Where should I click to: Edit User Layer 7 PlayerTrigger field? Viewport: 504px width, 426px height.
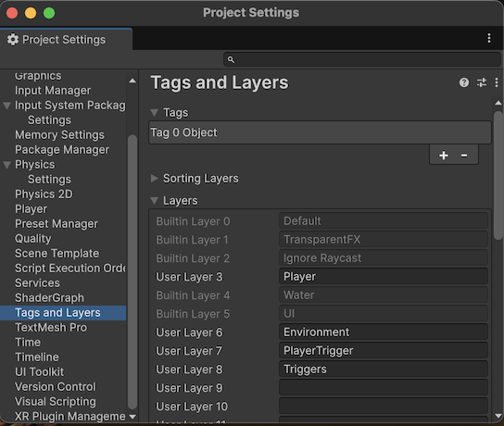click(384, 350)
